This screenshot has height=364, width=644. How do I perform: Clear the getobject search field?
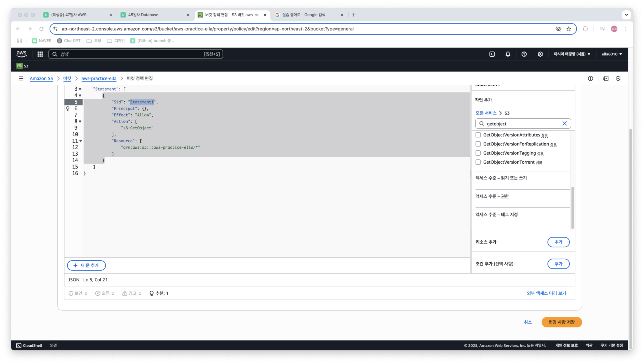pos(564,123)
